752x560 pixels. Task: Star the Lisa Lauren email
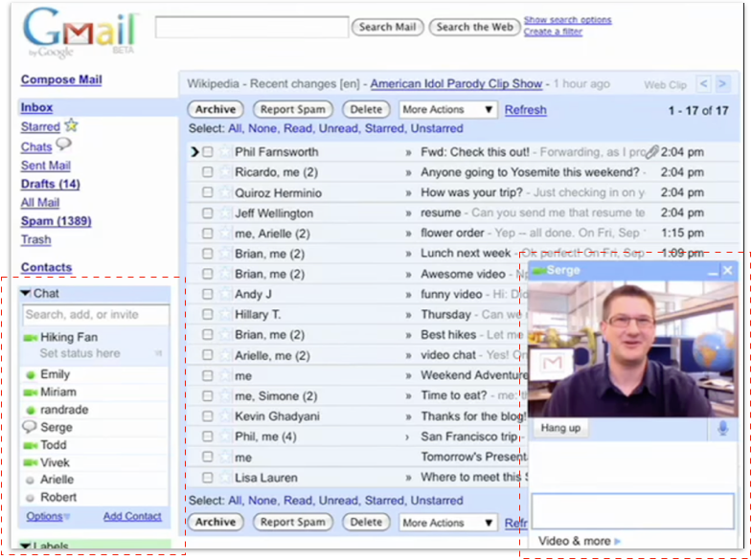click(224, 477)
